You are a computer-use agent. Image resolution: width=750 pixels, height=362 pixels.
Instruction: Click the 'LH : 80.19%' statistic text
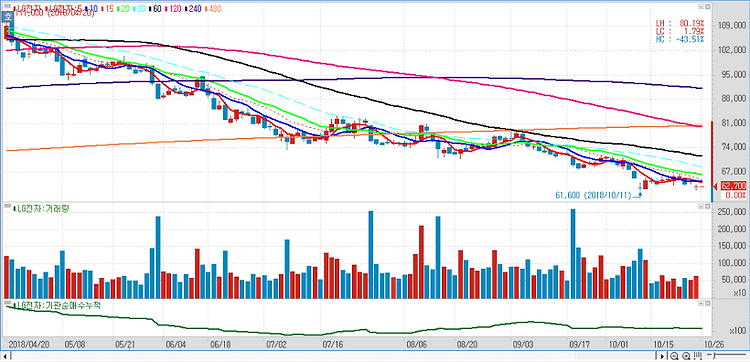coord(679,22)
